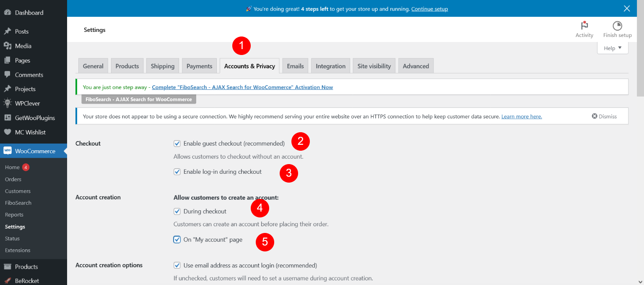Click the WooCommerce logo icon in sidebar

pyautogui.click(x=8, y=151)
